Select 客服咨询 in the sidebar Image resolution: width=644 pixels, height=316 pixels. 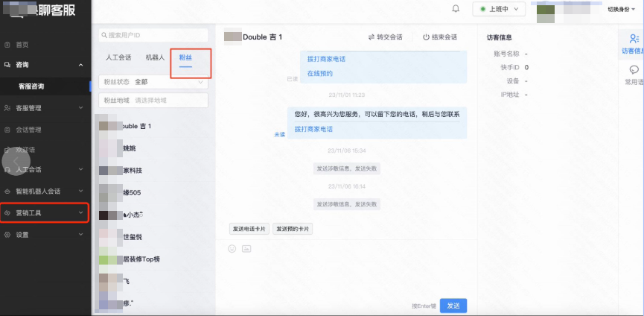[x=36, y=86]
